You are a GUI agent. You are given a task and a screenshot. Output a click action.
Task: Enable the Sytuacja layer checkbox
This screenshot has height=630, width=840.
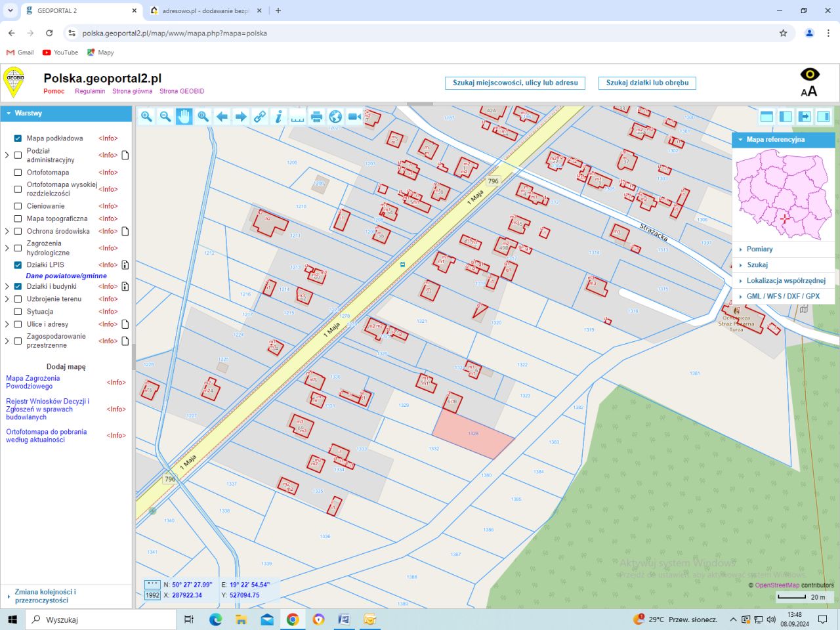[x=18, y=312]
